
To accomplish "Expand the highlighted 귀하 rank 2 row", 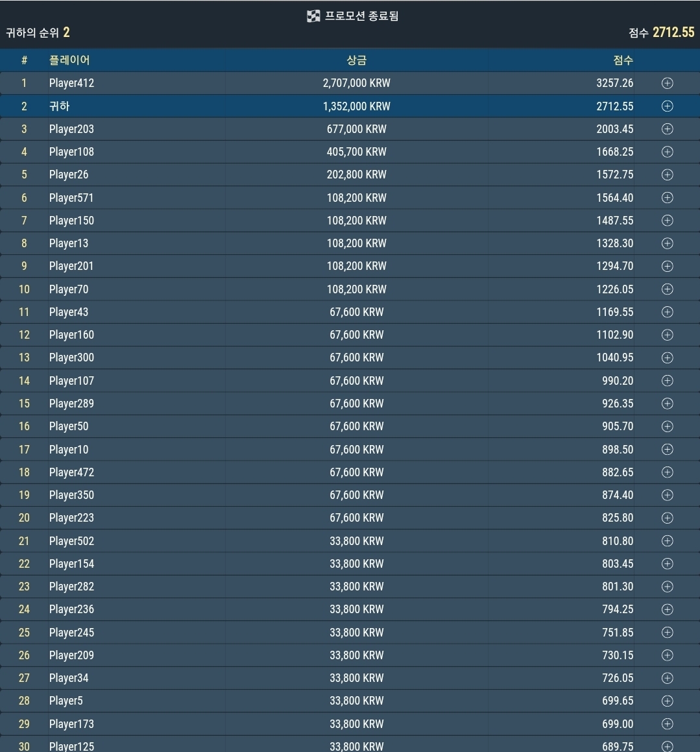I will point(667,106).
